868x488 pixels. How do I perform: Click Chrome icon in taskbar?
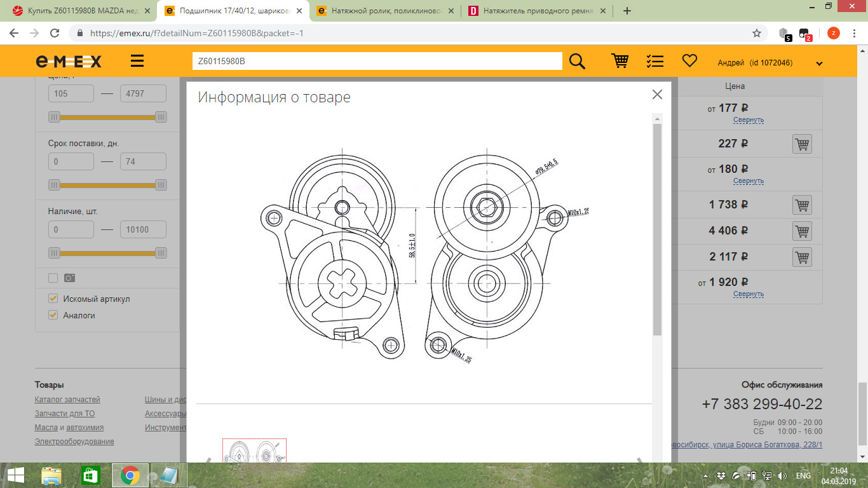pos(130,475)
